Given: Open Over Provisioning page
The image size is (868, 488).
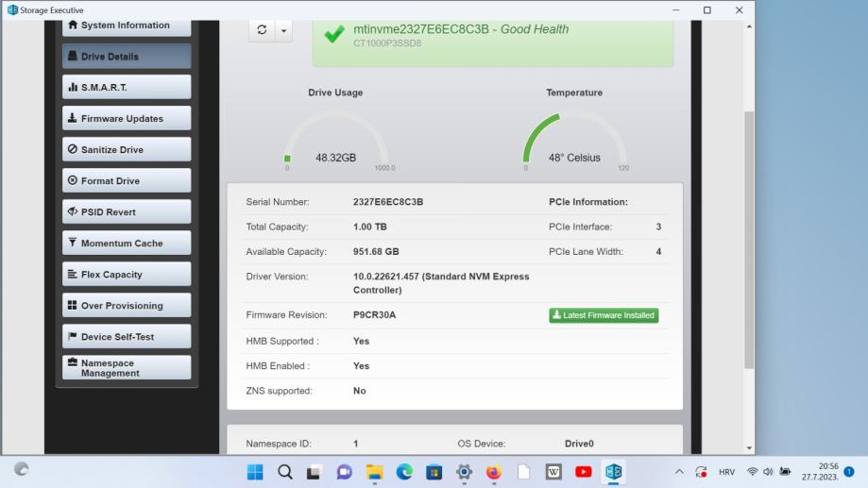Looking at the screenshot, I should [127, 306].
